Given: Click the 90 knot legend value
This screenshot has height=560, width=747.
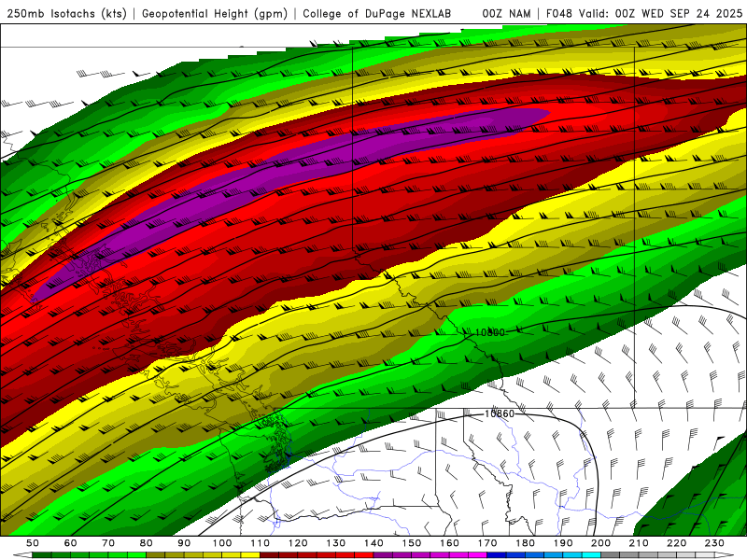Looking at the screenshot, I should [x=184, y=543].
